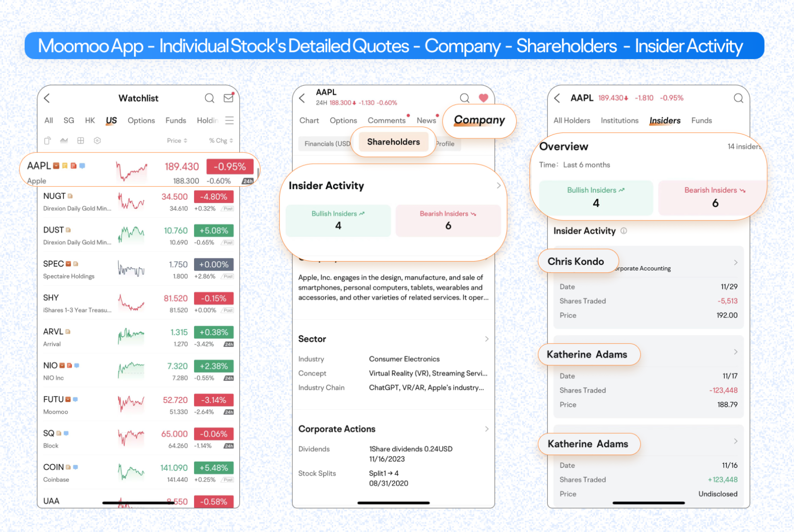Viewport: 794px width, 532px height.
Task: Open search on the Watchlist screen
Action: [x=209, y=98]
